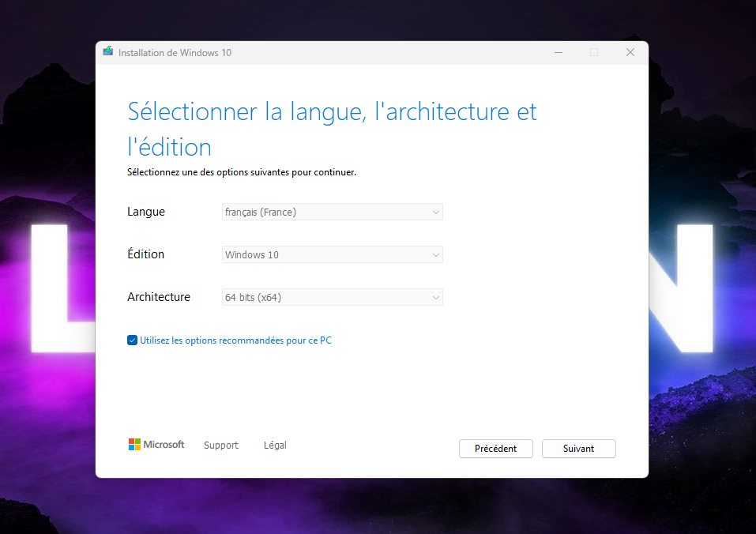This screenshot has height=534, width=756.
Task: Click the Microsoft brand text in footer
Action: point(164,445)
